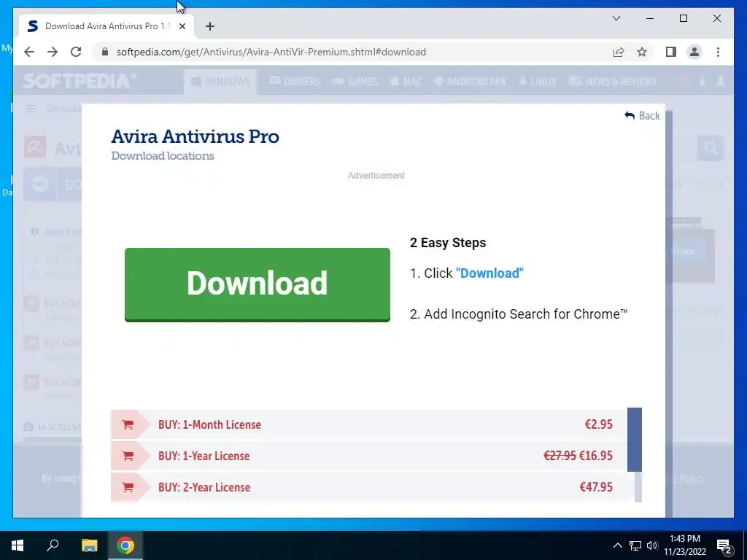Open the Mac section on Softpedia nav
This screenshot has width=747, height=560.
point(406,82)
